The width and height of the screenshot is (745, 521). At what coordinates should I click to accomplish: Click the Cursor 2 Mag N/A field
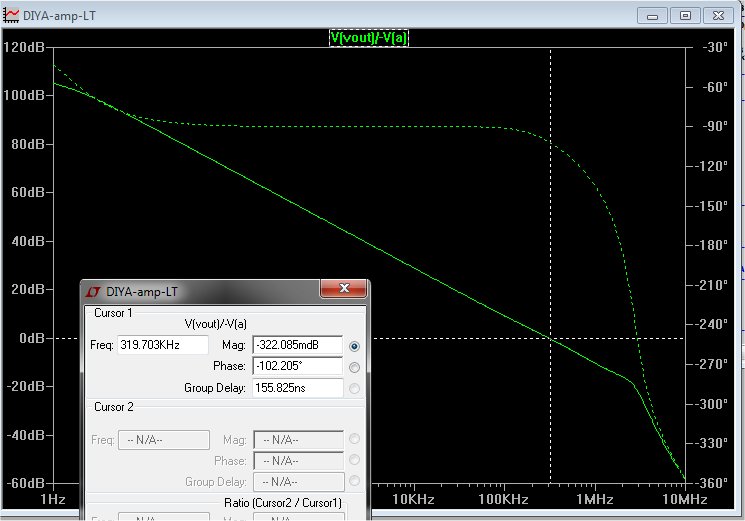click(298, 440)
